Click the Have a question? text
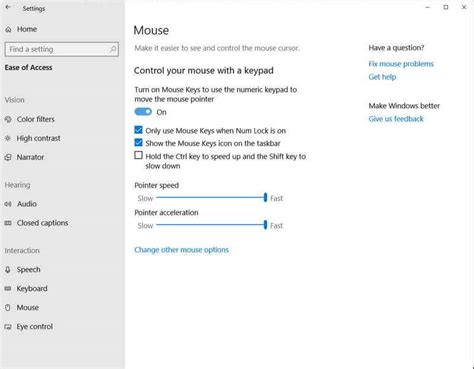The width and height of the screenshot is (474, 369). [x=396, y=48]
